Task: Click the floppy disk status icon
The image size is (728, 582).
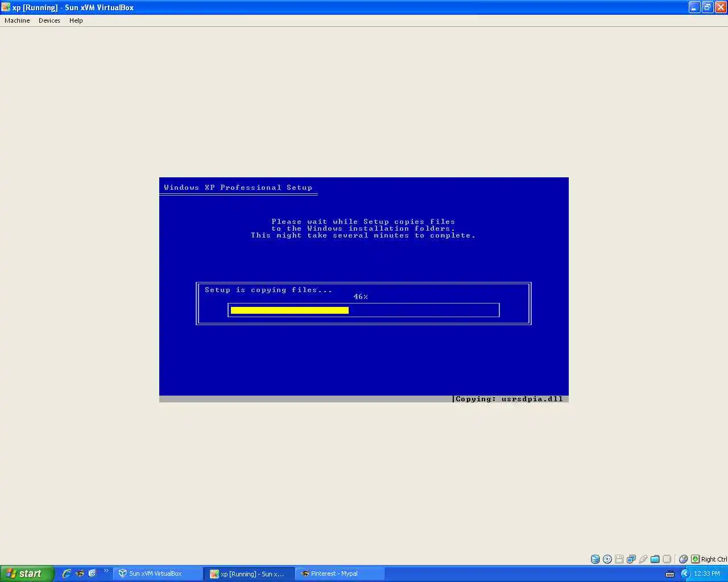Action: 619,559
